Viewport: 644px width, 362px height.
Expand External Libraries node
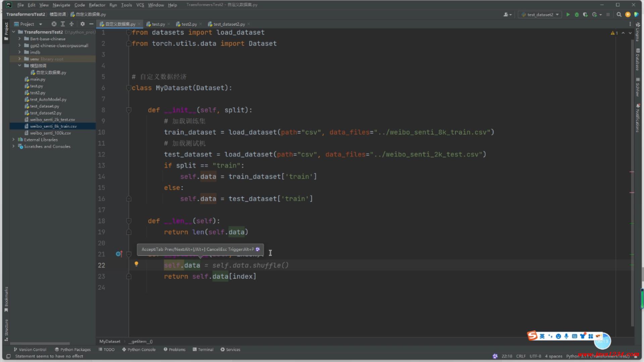point(13,140)
